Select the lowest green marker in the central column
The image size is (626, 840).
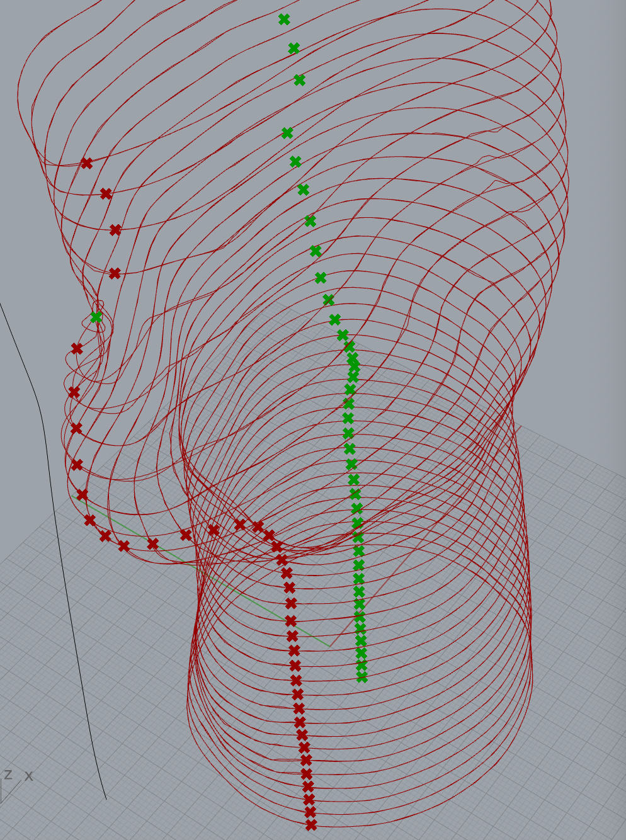pos(362,678)
